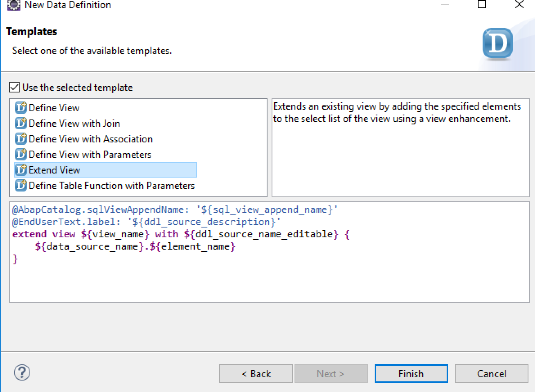Click the Define View with Join icon
This screenshot has width=535, height=392.
21,123
